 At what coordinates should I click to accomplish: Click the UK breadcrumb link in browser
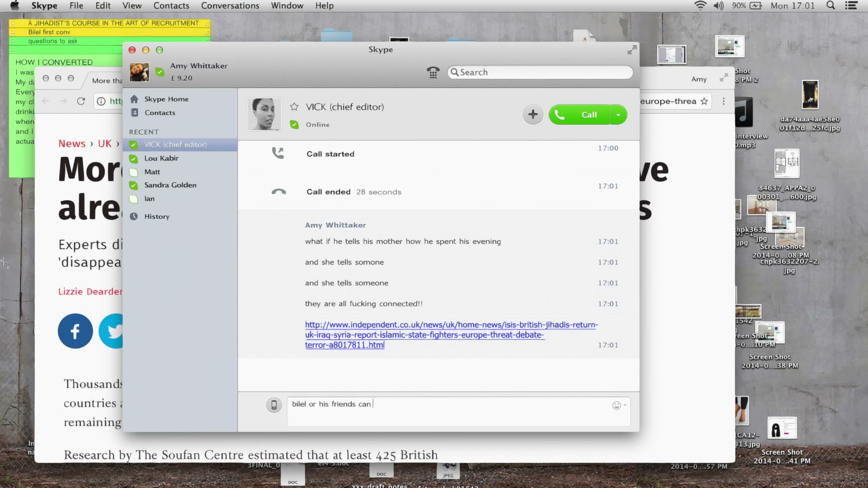[x=104, y=144]
